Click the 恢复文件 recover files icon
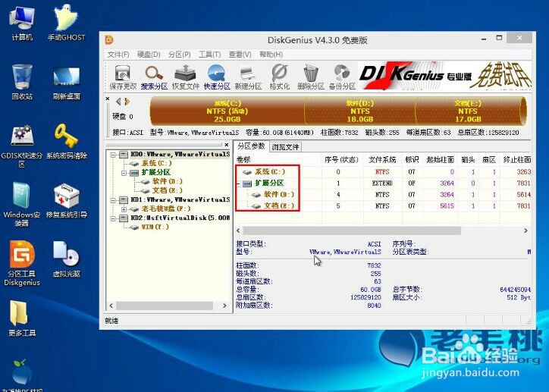549x392 pixels. click(185, 77)
